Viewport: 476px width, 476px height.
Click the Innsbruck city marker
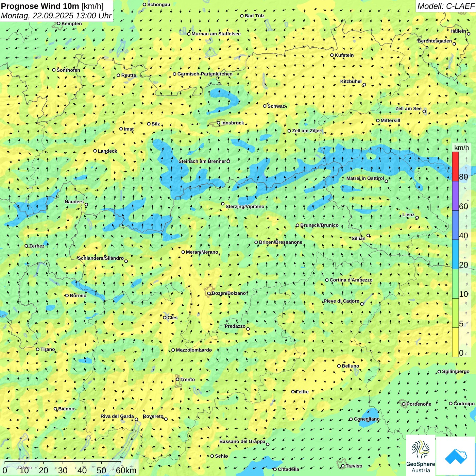point(219,123)
